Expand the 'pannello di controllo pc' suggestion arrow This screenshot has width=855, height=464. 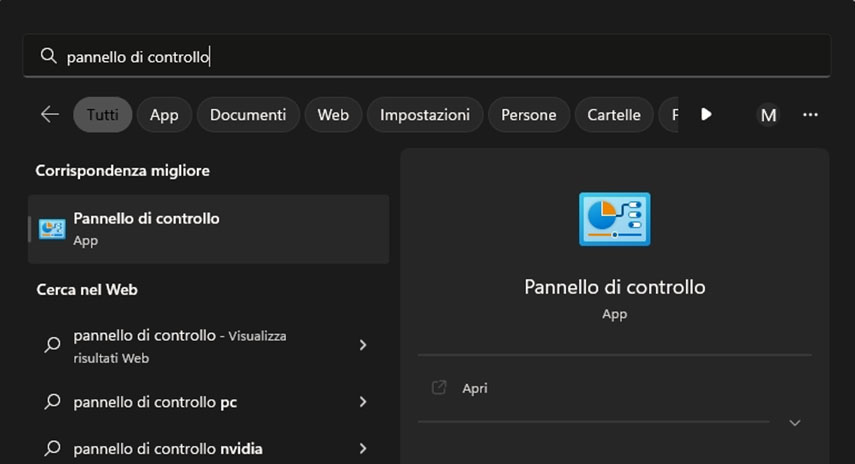point(362,402)
